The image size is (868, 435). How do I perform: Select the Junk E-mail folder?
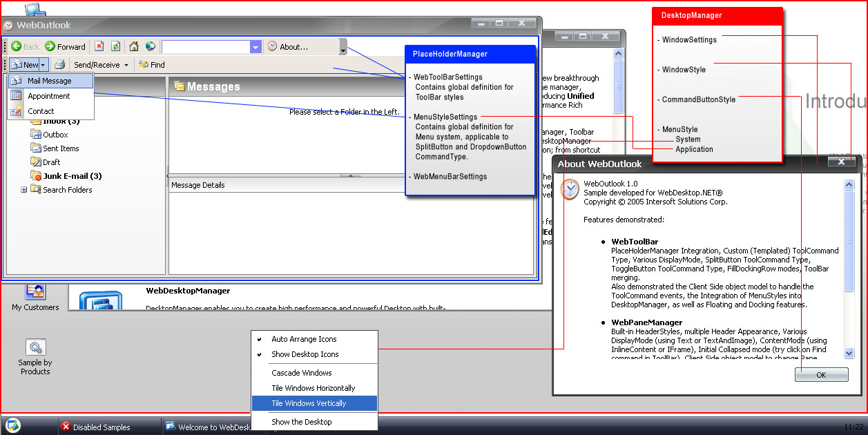click(72, 176)
